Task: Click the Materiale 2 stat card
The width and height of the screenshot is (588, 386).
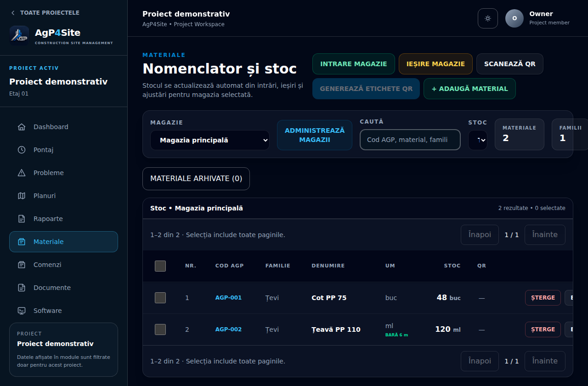Action: coord(520,135)
